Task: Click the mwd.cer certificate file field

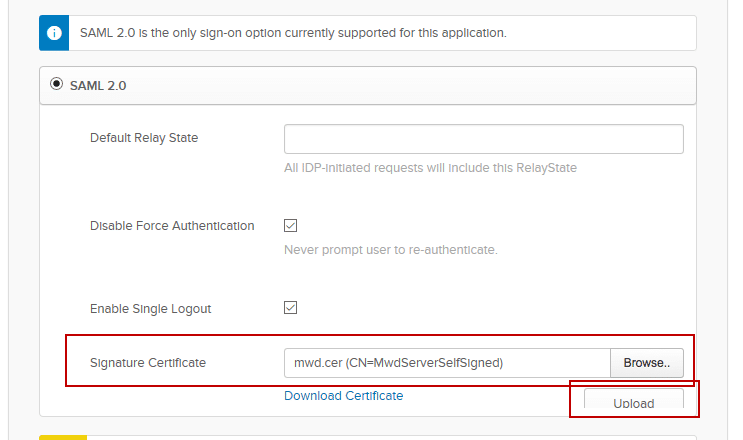Action: 447,363
